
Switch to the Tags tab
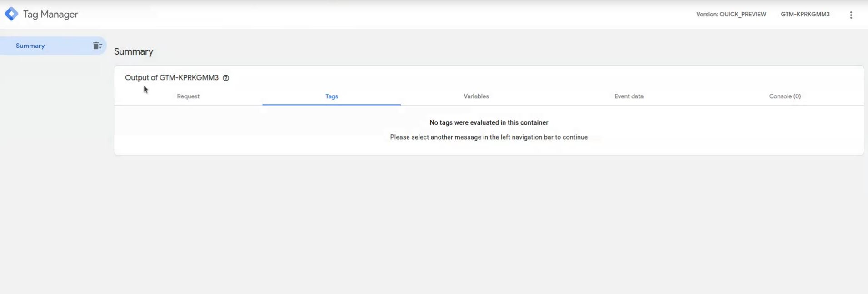pos(332,96)
